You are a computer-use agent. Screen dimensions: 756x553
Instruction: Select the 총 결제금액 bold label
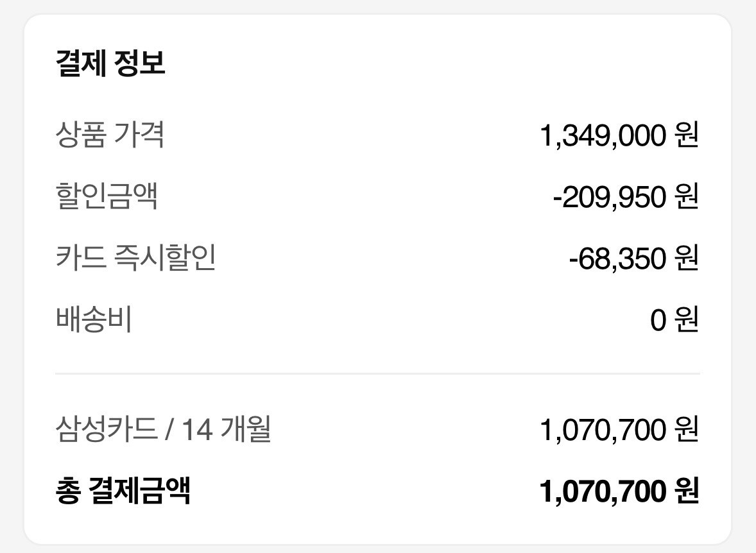pos(123,490)
